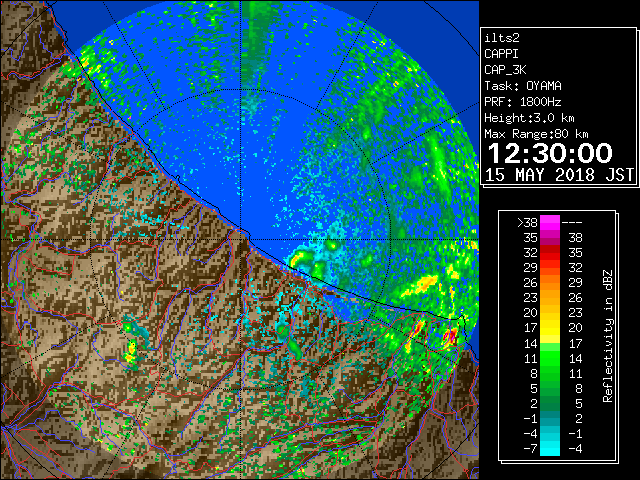640x480 pixels.
Task: Click the 12:30:00 timestamp
Action: point(550,153)
